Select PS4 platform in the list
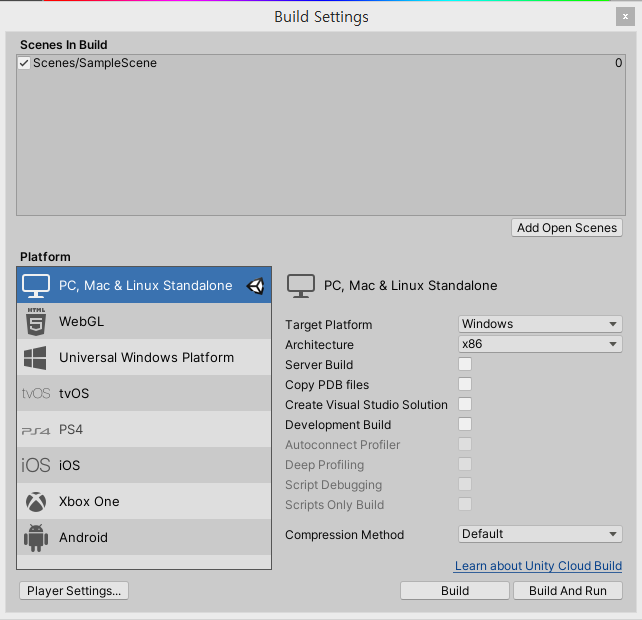 144,430
